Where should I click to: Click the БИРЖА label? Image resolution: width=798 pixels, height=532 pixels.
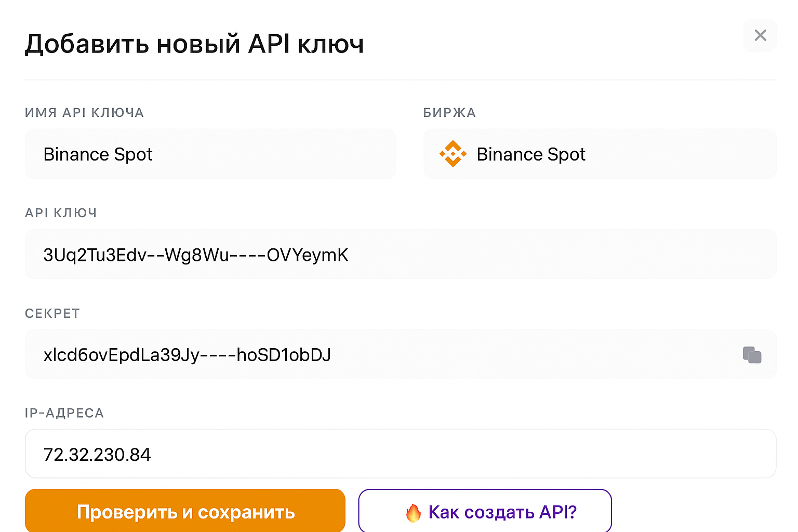[x=449, y=113]
